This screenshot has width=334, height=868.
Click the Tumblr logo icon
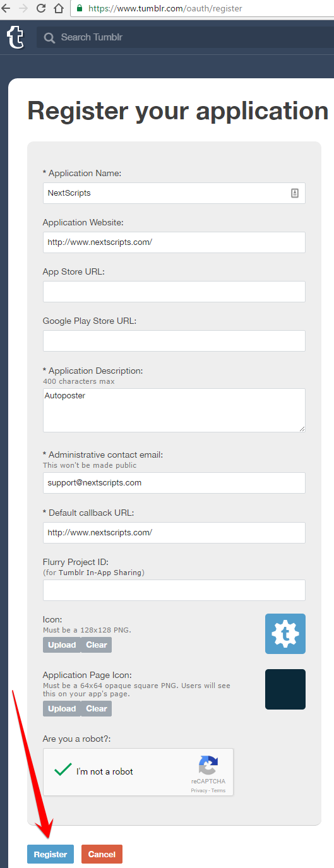coord(15,38)
